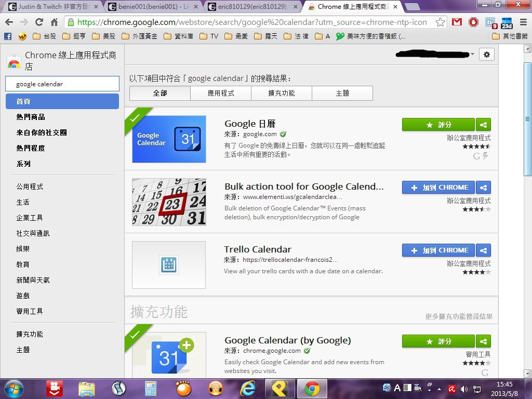Select 來自你的社交圈 in the sidebar
The width and height of the screenshot is (532, 399).
[42, 132]
